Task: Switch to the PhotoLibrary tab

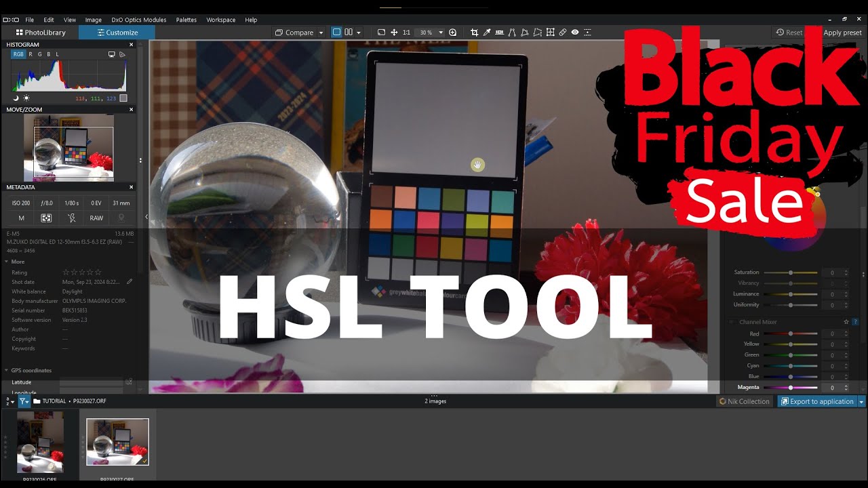Action: pos(41,33)
